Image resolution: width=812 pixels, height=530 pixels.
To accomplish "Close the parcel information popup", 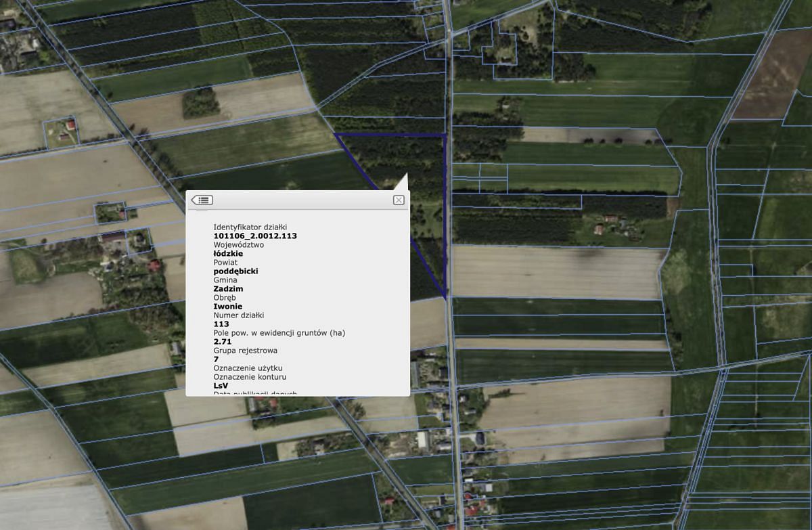I will [x=399, y=200].
